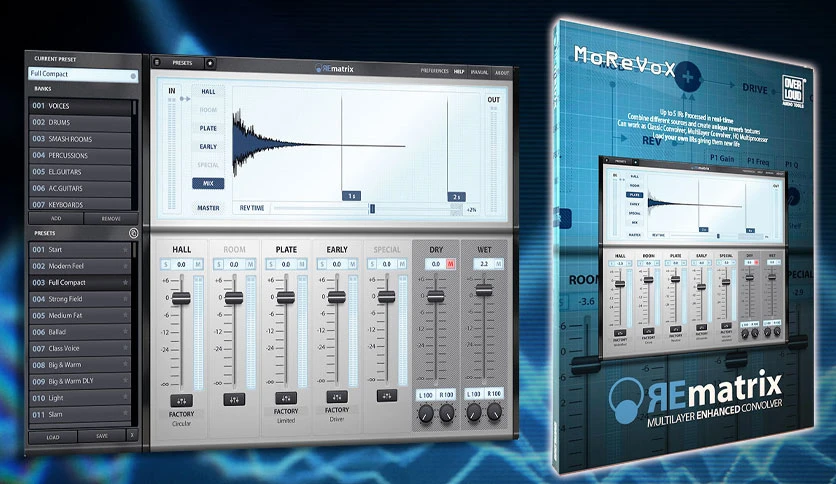The width and height of the screenshot is (836, 484).
Task: Click the star on the Full Compact preset row
Action: click(x=126, y=283)
